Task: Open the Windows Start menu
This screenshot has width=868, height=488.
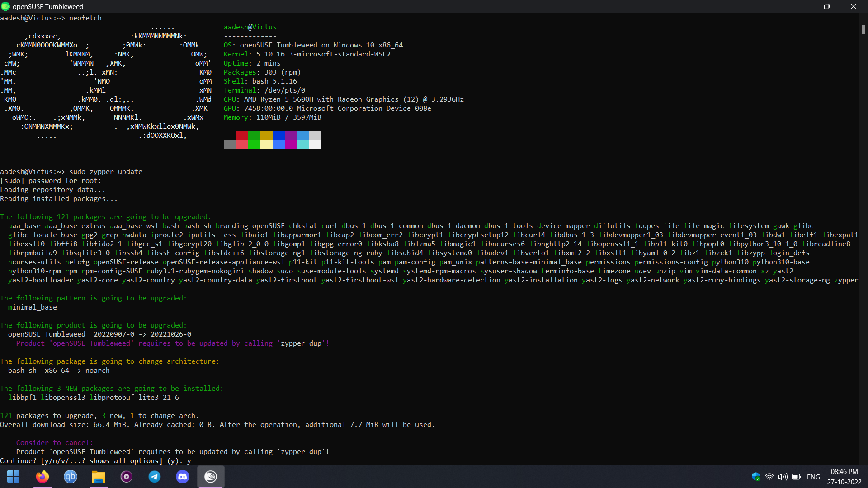Action: (x=13, y=477)
